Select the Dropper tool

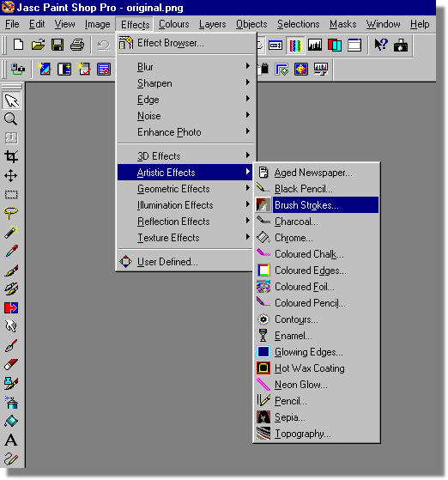[11, 251]
